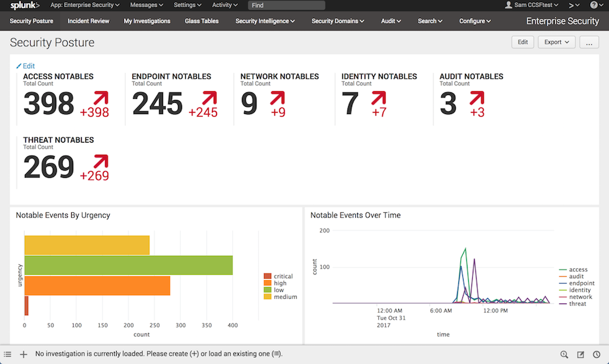Expand the Sam CCSFtest user menu

point(533,5)
